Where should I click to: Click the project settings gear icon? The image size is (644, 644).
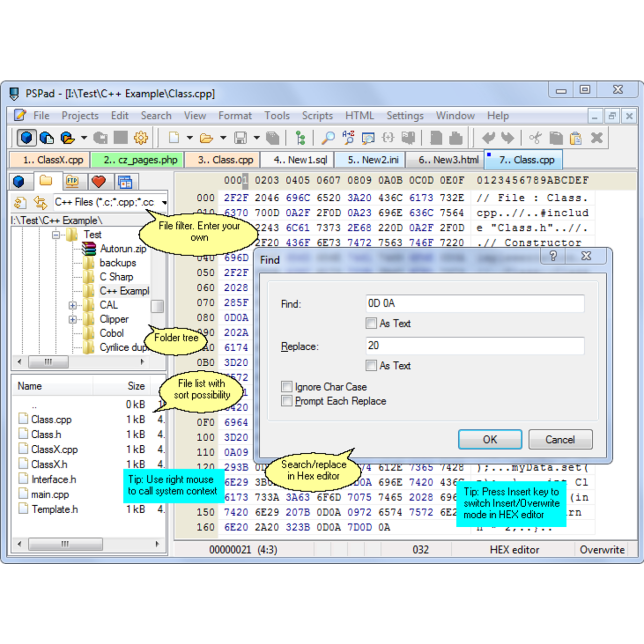140,138
